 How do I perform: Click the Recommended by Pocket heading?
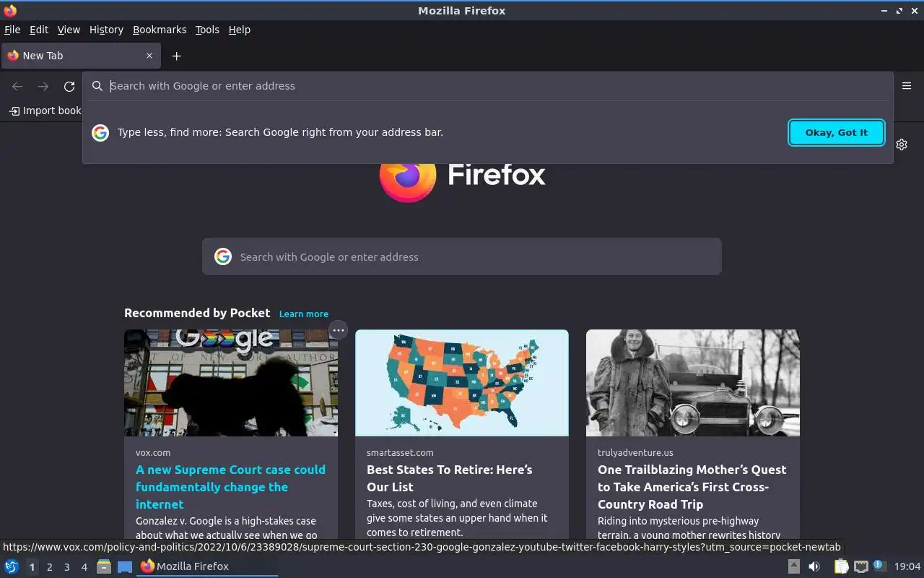coord(197,313)
